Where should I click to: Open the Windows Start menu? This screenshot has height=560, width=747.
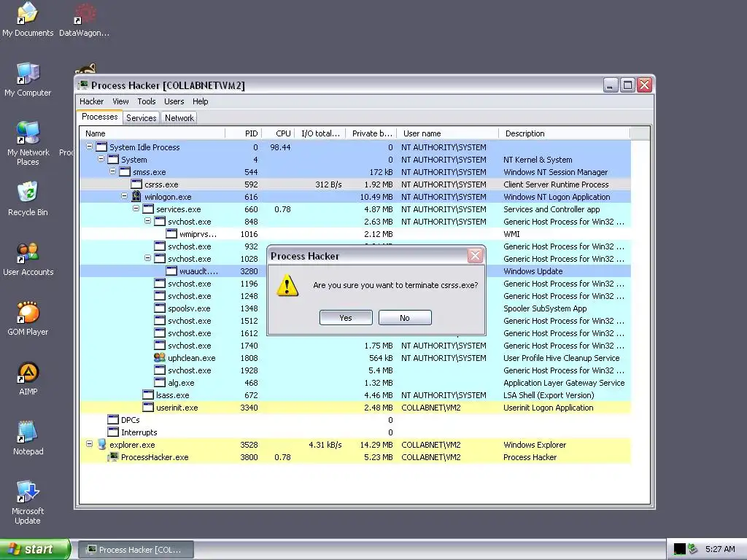point(34,549)
